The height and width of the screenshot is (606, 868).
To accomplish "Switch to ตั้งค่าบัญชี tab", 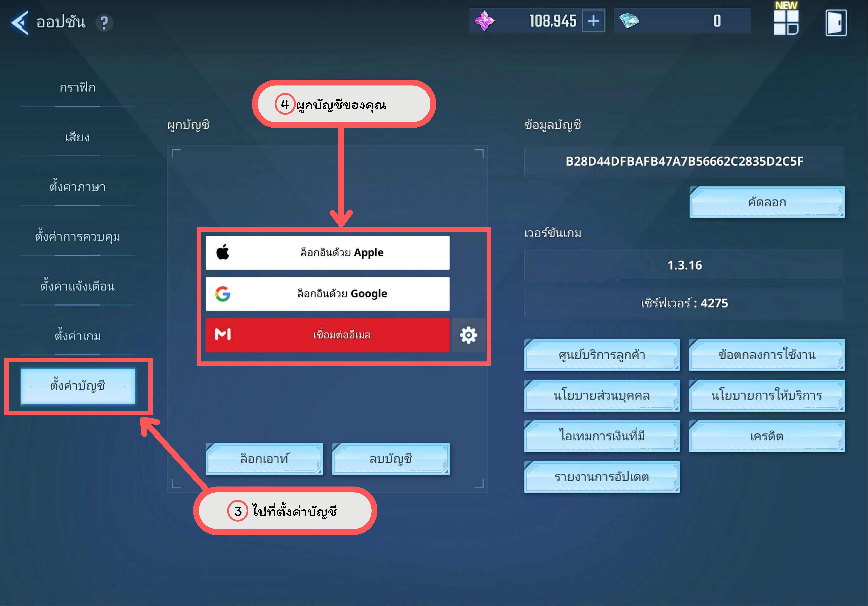I will (77, 386).
